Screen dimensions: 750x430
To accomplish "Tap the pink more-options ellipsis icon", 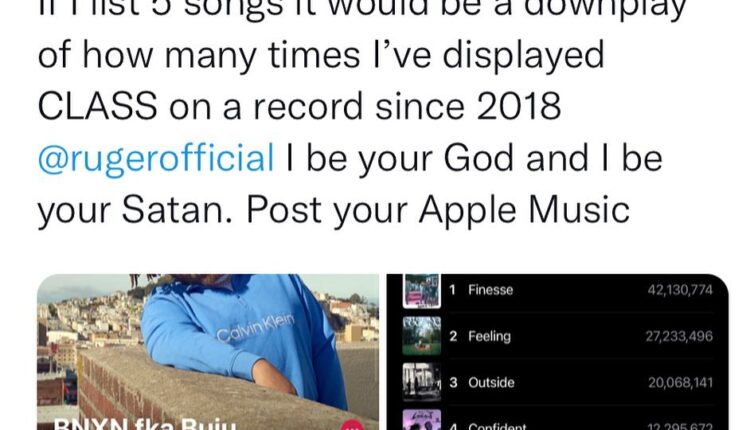I will click(352, 425).
